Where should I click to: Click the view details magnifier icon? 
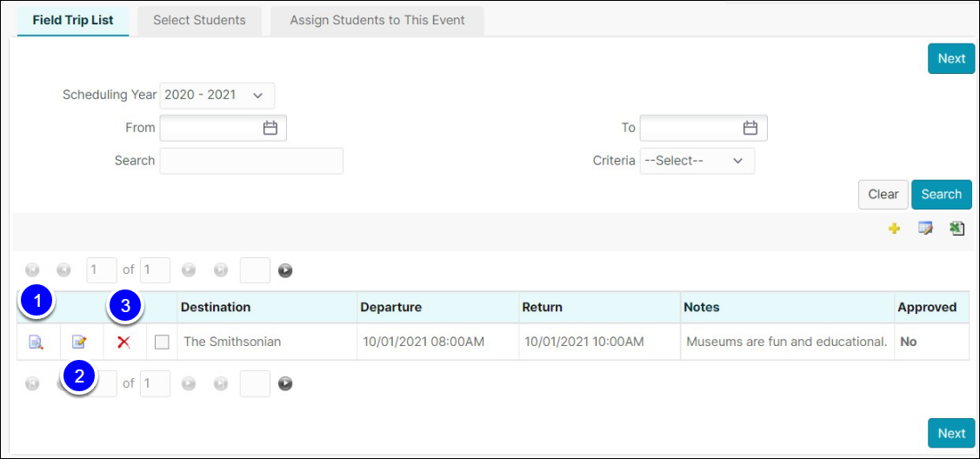(x=36, y=343)
